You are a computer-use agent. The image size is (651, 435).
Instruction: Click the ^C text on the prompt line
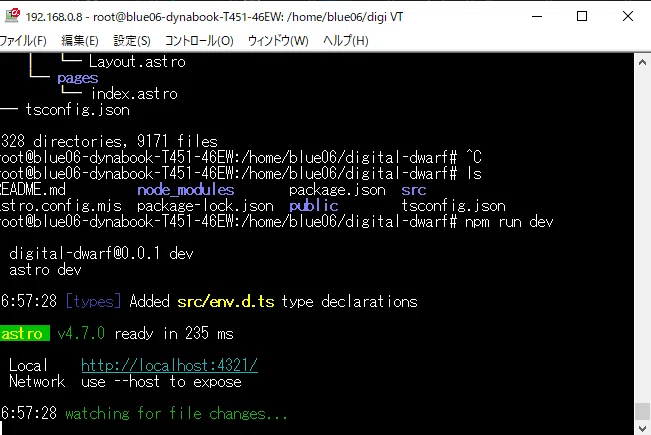[x=474, y=157]
